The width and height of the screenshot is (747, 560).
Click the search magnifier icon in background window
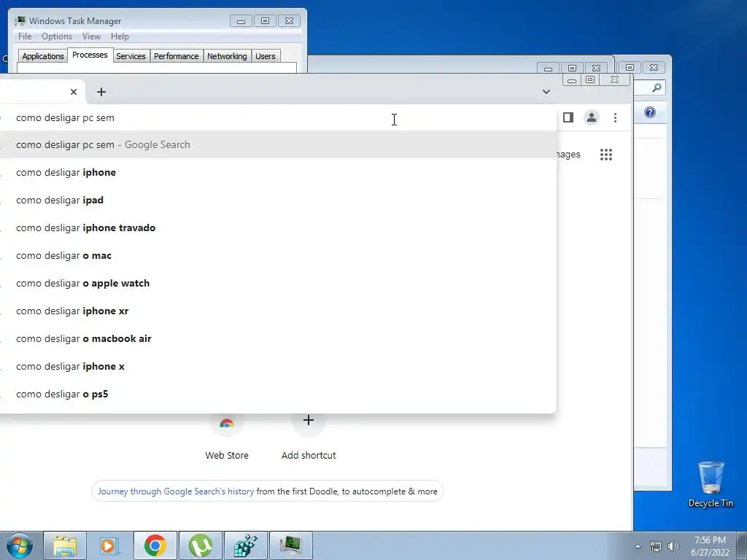point(657,87)
